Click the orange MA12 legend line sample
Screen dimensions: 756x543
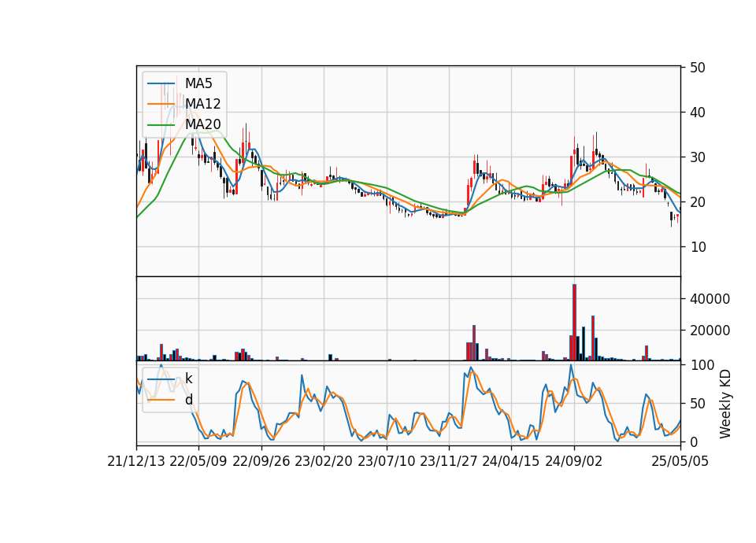click(x=161, y=104)
